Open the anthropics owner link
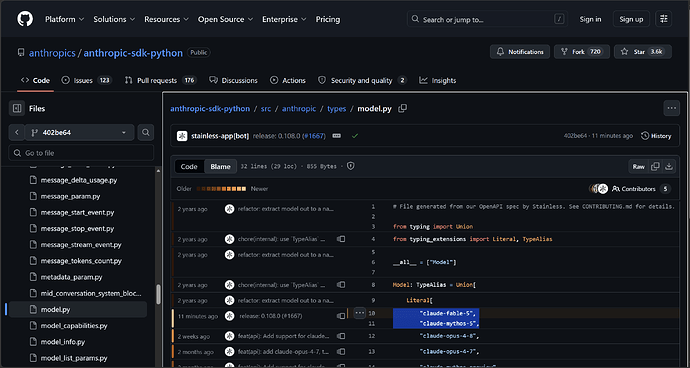This screenshot has height=368, width=690. coord(52,53)
